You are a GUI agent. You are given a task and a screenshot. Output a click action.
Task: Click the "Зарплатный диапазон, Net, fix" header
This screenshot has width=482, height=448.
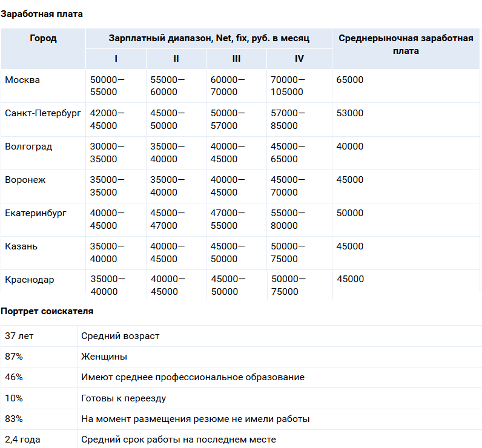pyautogui.click(x=209, y=38)
